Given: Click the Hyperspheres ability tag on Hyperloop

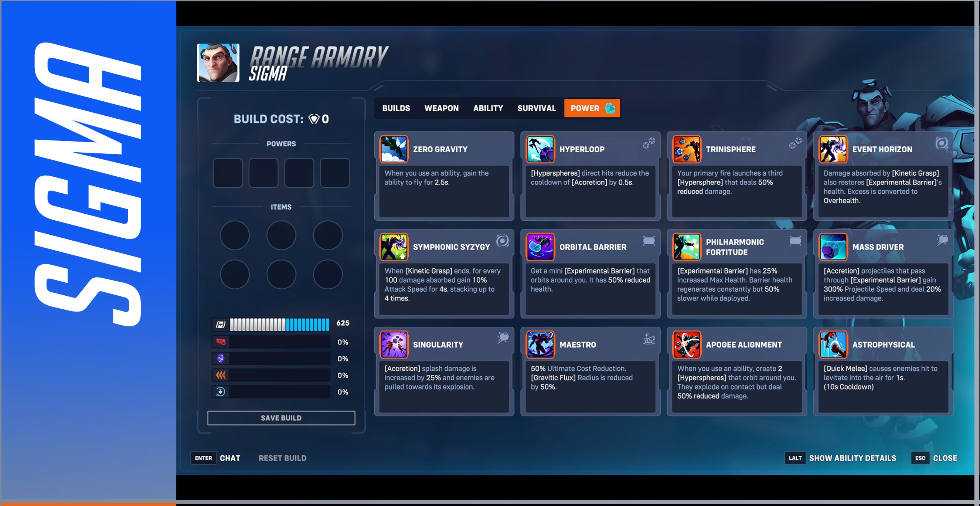Looking at the screenshot, I should click(x=649, y=143).
